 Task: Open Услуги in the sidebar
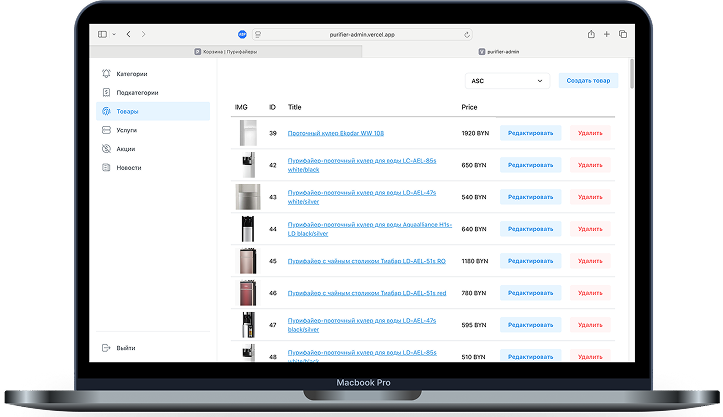point(153,130)
